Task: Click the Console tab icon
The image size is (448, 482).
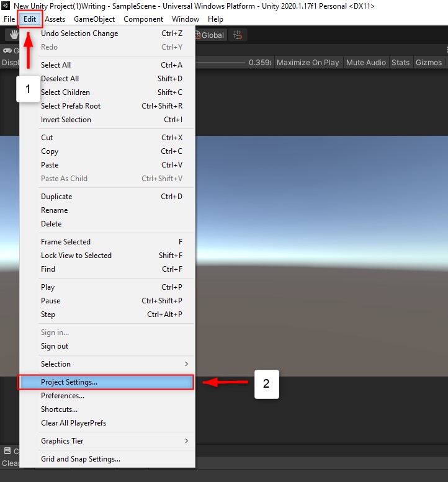Action: (7, 451)
